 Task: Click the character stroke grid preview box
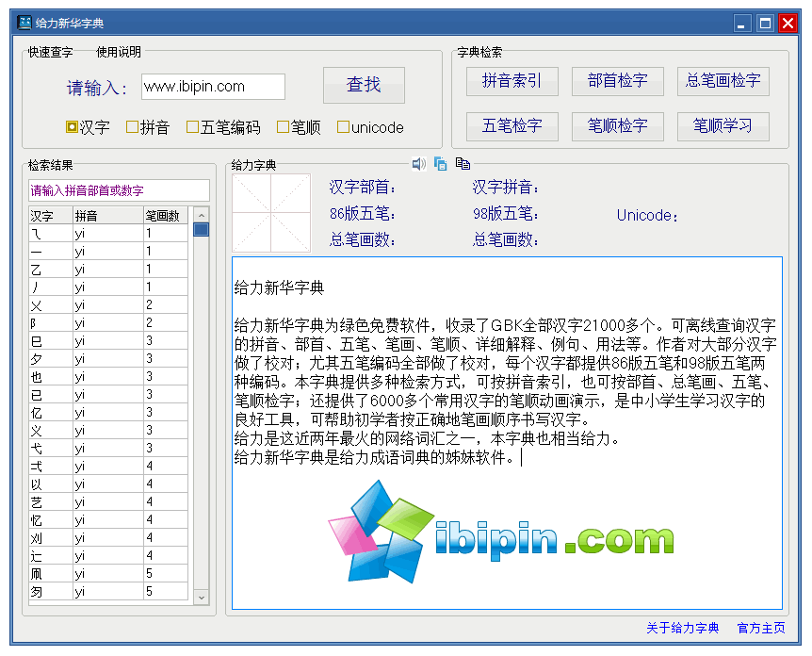271,213
